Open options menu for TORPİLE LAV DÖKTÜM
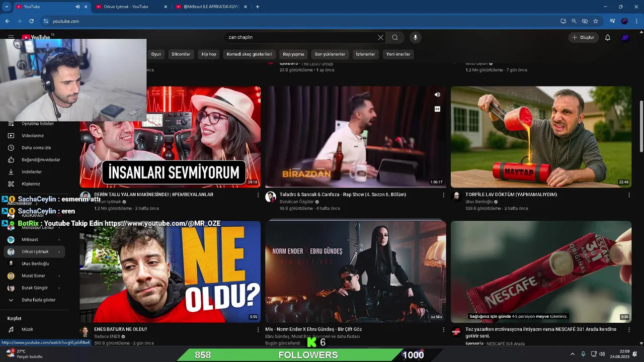The height and width of the screenshot is (362, 644). (629, 195)
